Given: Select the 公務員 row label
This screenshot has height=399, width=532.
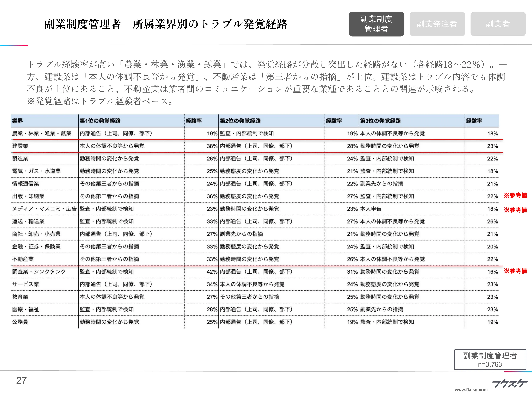Looking at the screenshot, I should (20, 322).
